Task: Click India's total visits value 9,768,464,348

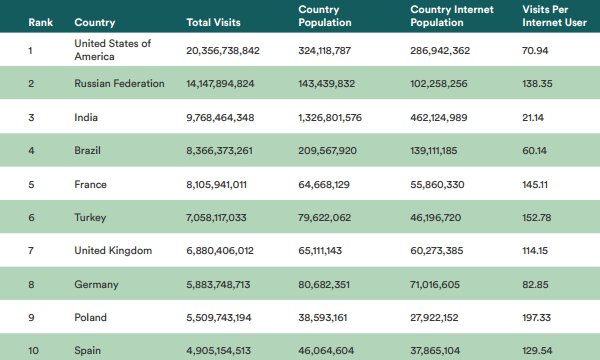Action: tap(220, 117)
